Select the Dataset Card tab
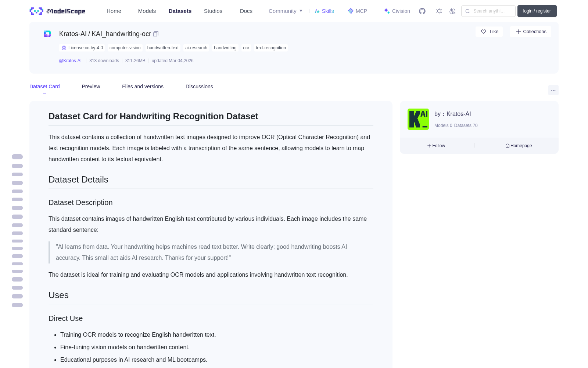The height and width of the screenshot is (368, 588). (44, 86)
